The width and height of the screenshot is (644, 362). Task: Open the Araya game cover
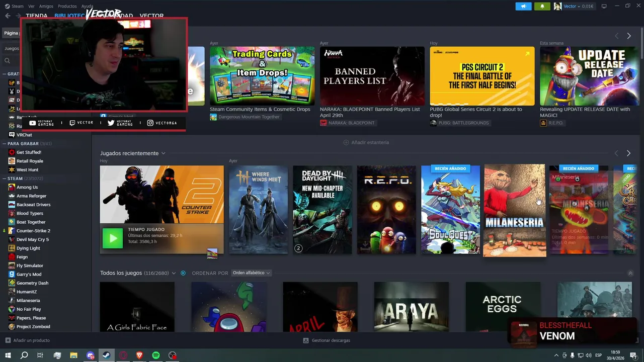pyautogui.click(x=412, y=307)
